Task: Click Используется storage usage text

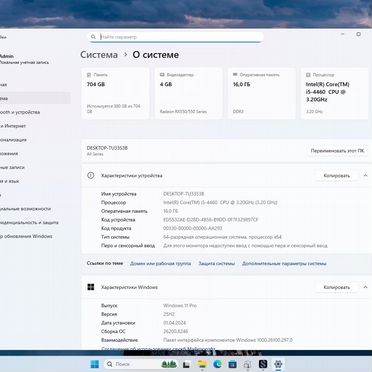Action: coord(114,109)
